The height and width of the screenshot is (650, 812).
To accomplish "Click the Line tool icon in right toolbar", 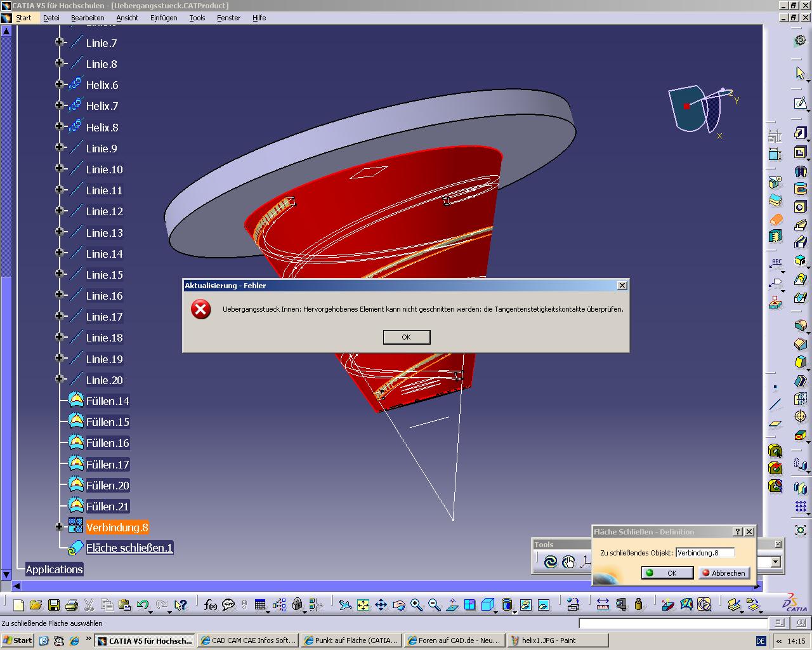I will (775, 404).
